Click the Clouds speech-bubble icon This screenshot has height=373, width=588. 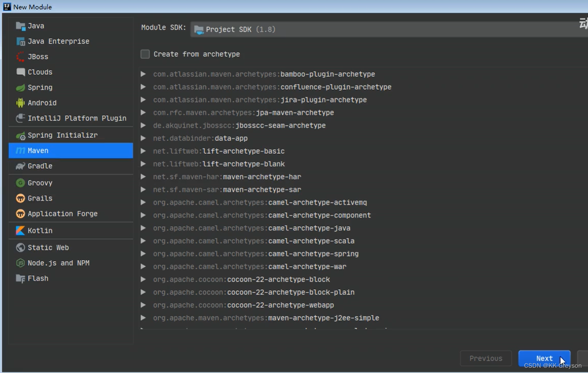click(20, 72)
